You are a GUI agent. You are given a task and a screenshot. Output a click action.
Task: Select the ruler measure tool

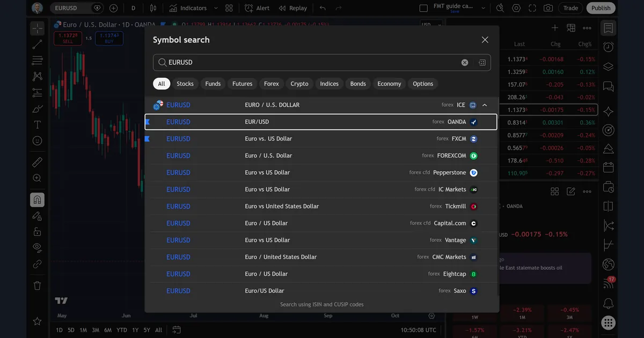(37, 162)
